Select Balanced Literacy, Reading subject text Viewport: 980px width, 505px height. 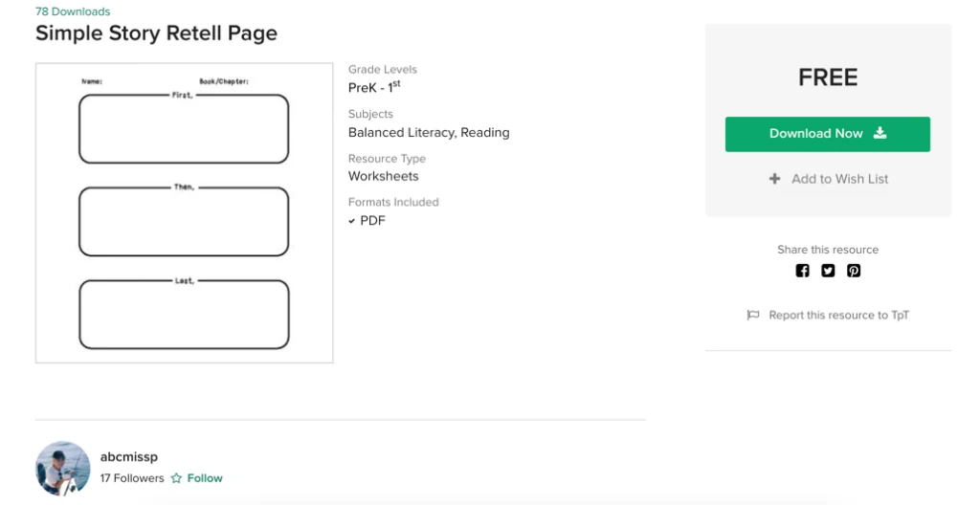pyautogui.click(x=429, y=133)
